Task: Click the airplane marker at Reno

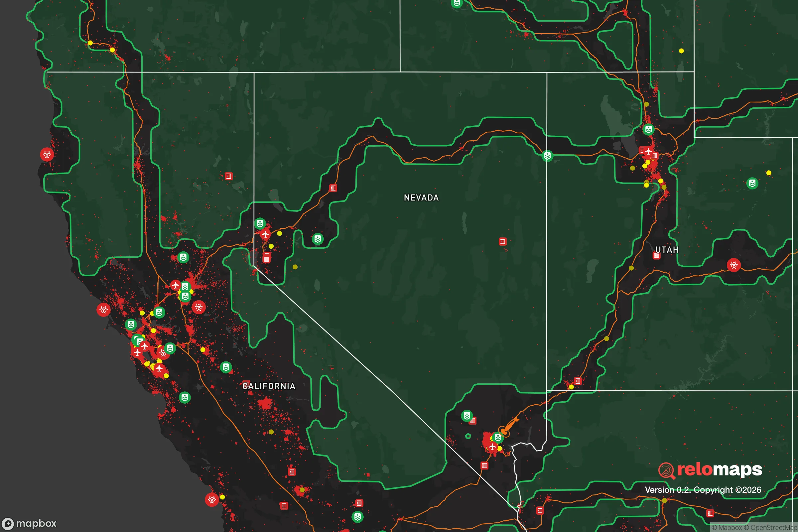Action: 265,234
